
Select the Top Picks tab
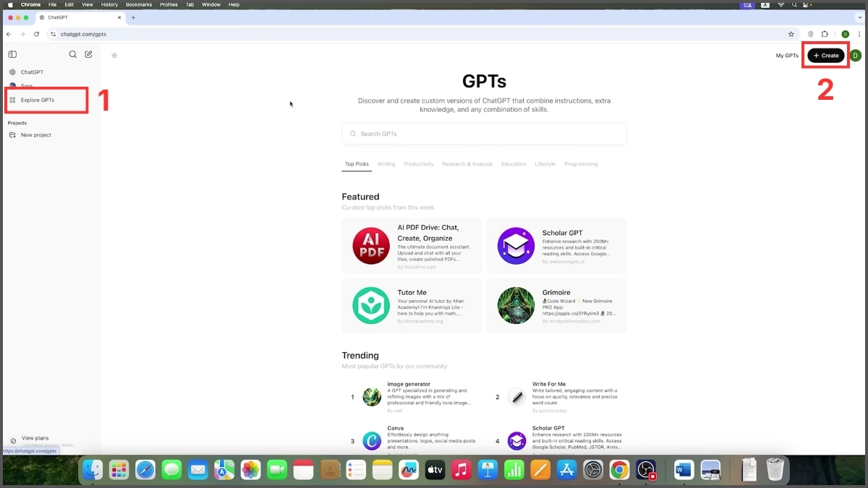coord(357,164)
